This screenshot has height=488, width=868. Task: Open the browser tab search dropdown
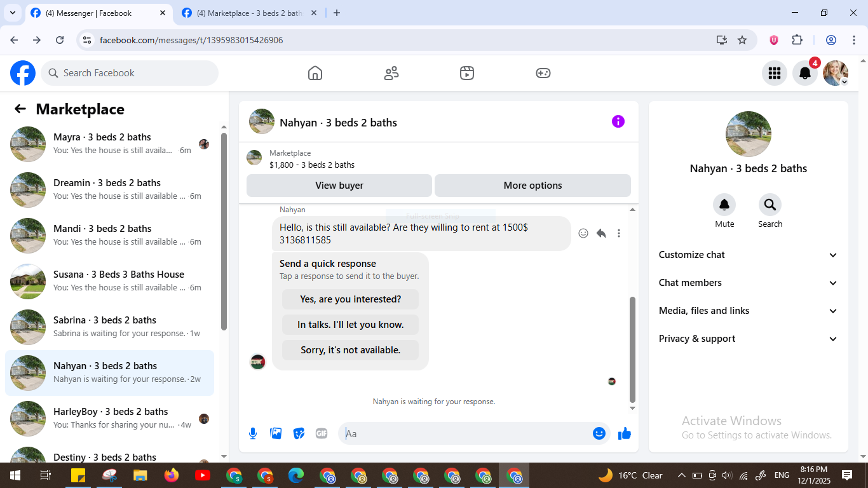tap(13, 13)
